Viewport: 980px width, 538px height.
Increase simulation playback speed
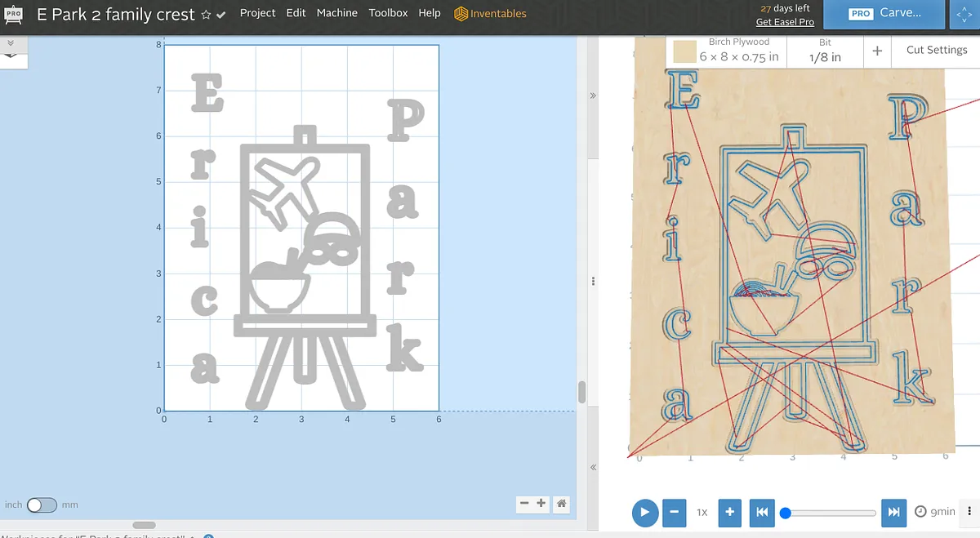(730, 512)
